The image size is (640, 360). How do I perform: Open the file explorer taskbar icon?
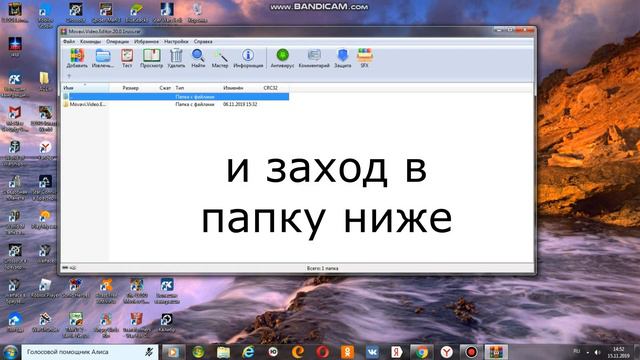click(x=223, y=352)
